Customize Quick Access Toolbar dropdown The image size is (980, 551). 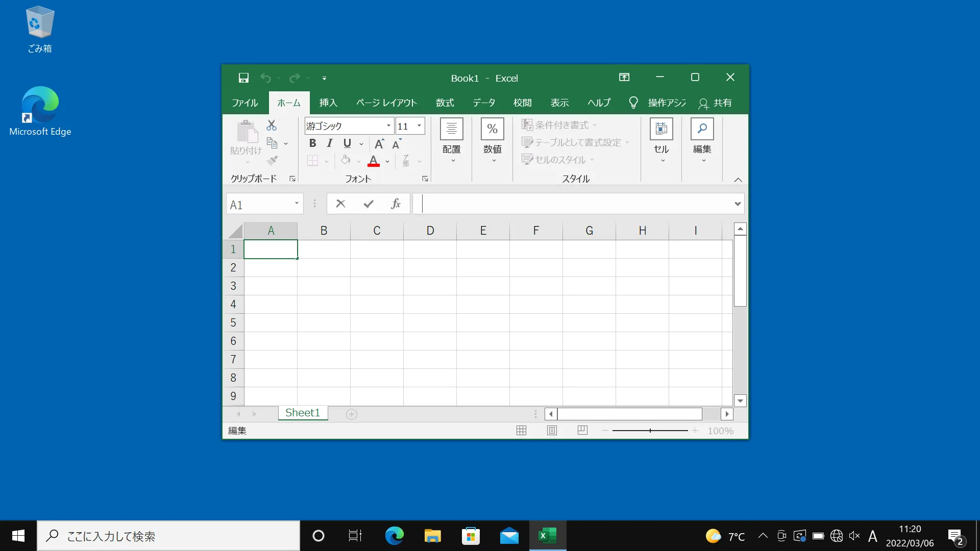[x=324, y=78]
